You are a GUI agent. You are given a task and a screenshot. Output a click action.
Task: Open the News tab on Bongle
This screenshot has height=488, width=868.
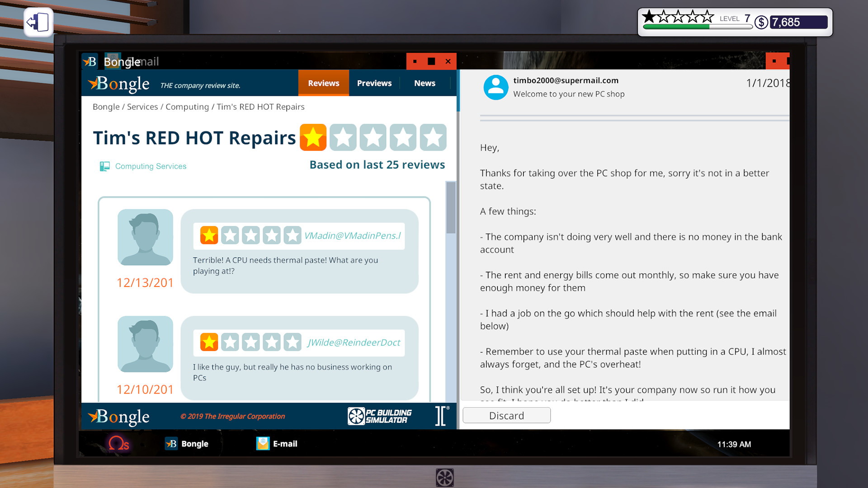coord(425,83)
